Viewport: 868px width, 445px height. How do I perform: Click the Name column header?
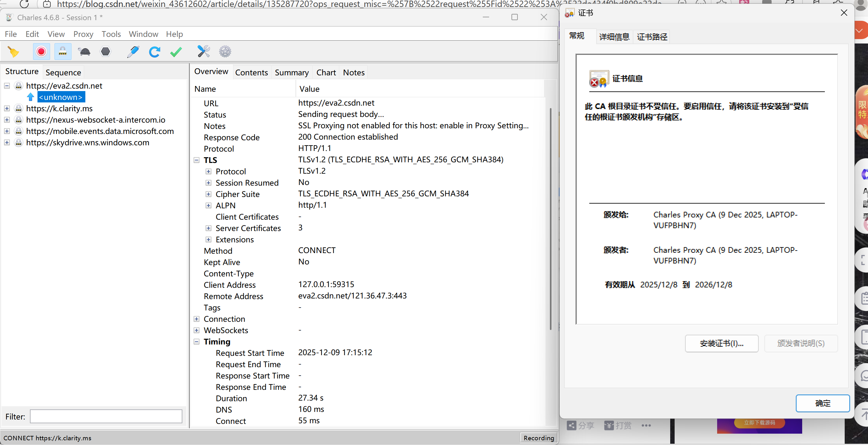244,89
